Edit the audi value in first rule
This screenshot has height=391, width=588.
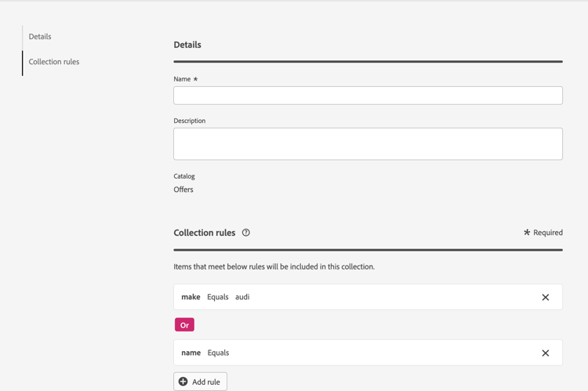click(242, 297)
